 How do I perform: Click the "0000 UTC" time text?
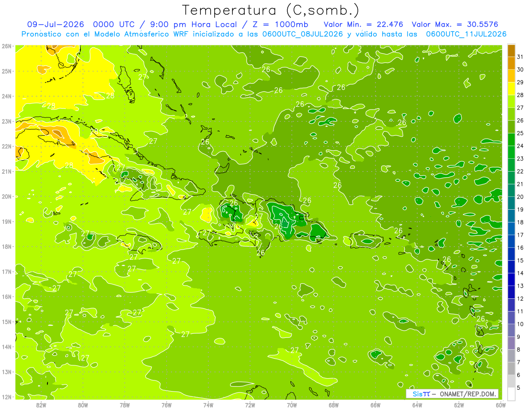pos(114,24)
